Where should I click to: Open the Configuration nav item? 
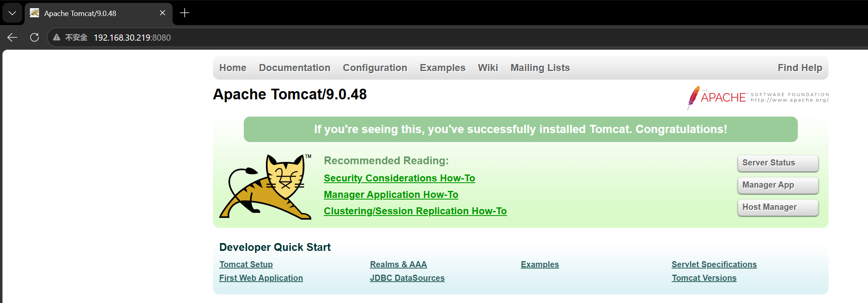pyautogui.click(x=375, y=68)
